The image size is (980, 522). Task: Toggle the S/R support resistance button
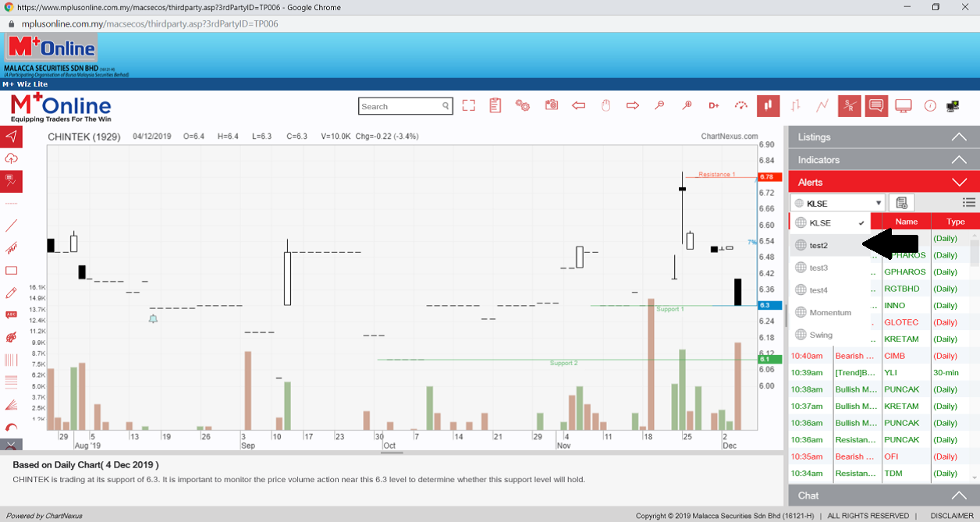tap(849, 106)
